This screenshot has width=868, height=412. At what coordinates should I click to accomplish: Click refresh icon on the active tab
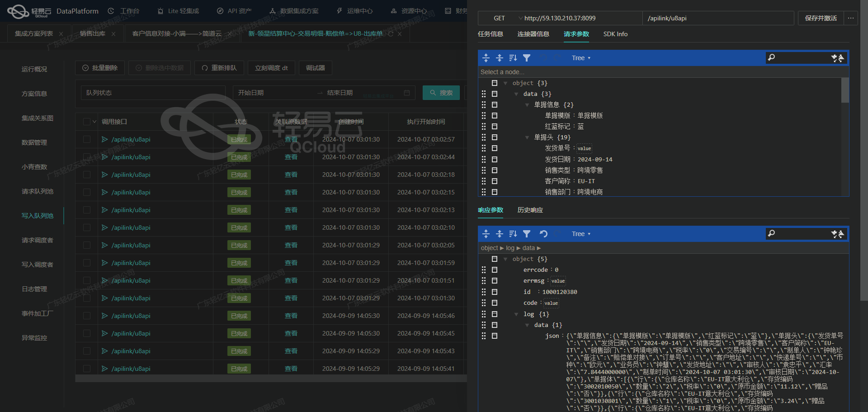(391, 33)
